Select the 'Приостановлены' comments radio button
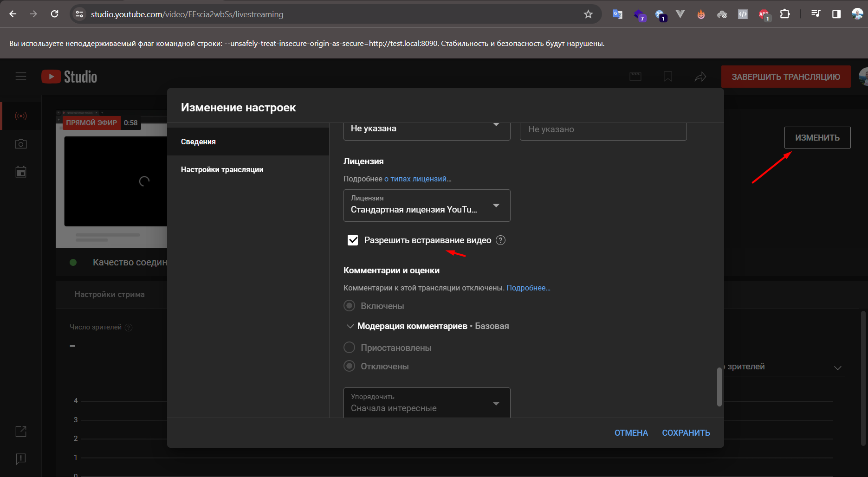The image size is (868, 477). tap(349, 348)
